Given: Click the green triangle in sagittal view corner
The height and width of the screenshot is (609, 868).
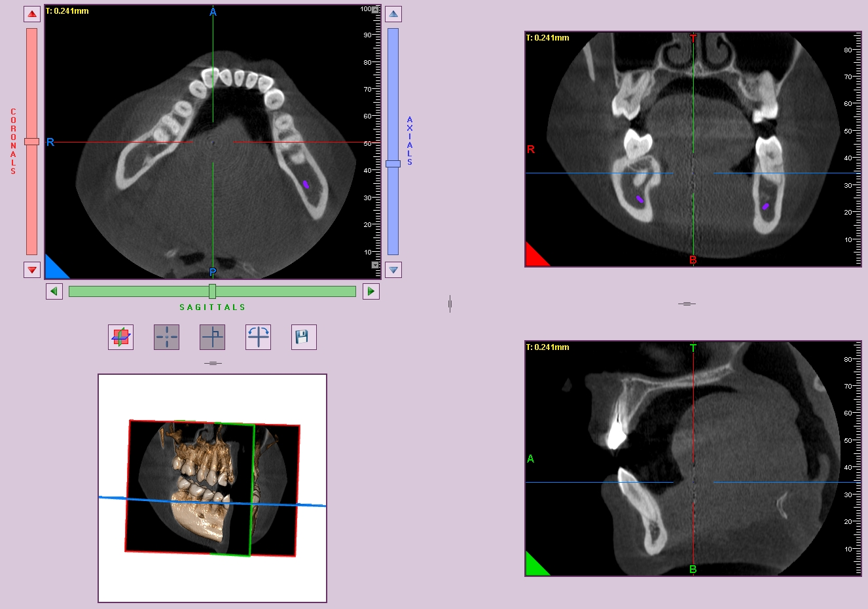Looking at the screenshot, I should point(534,566).
